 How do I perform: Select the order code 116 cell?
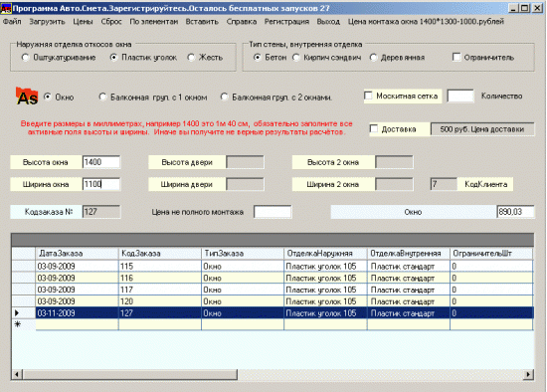point(160,279)
